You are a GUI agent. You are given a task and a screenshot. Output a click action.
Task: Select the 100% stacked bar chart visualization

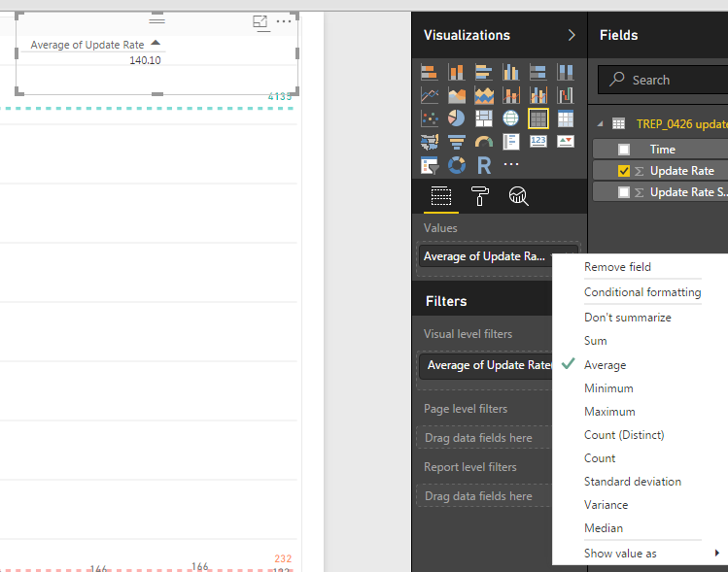[538, 73]
